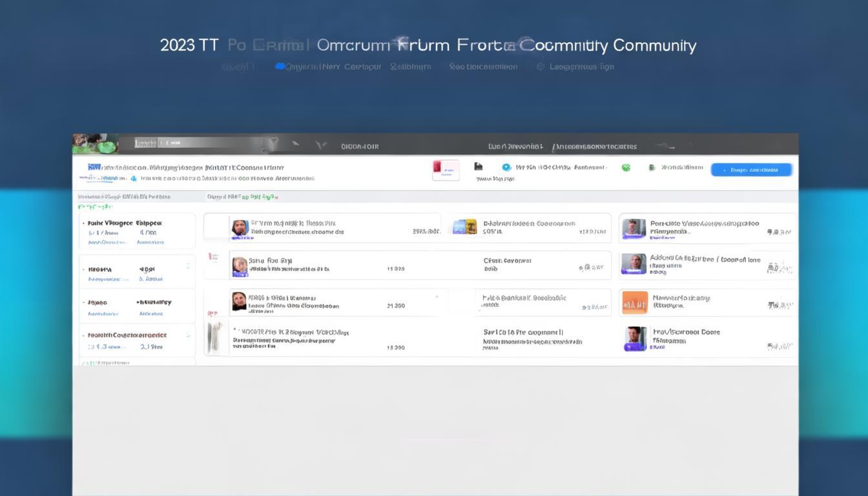Open top avatar in right post column

(x=634, y=229)
